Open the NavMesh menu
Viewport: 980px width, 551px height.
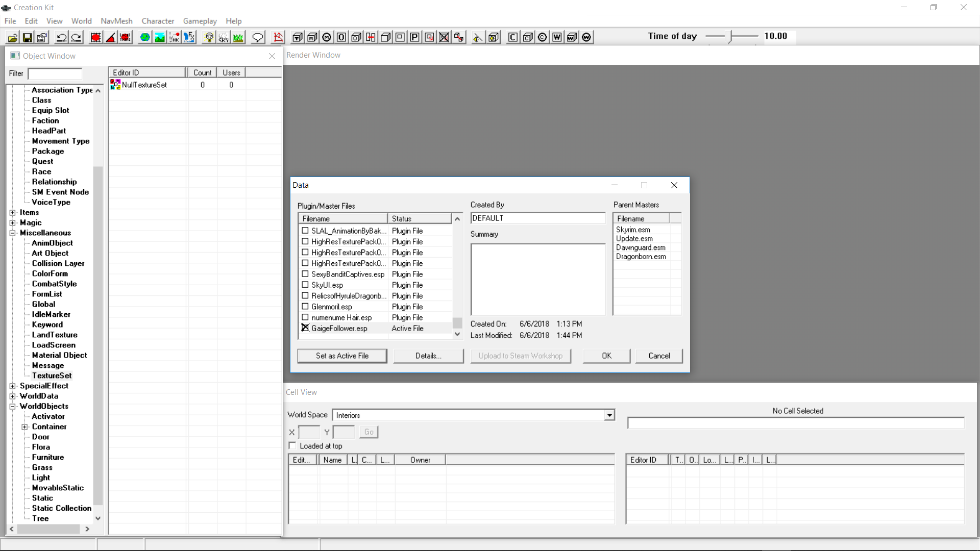point(116,21)
